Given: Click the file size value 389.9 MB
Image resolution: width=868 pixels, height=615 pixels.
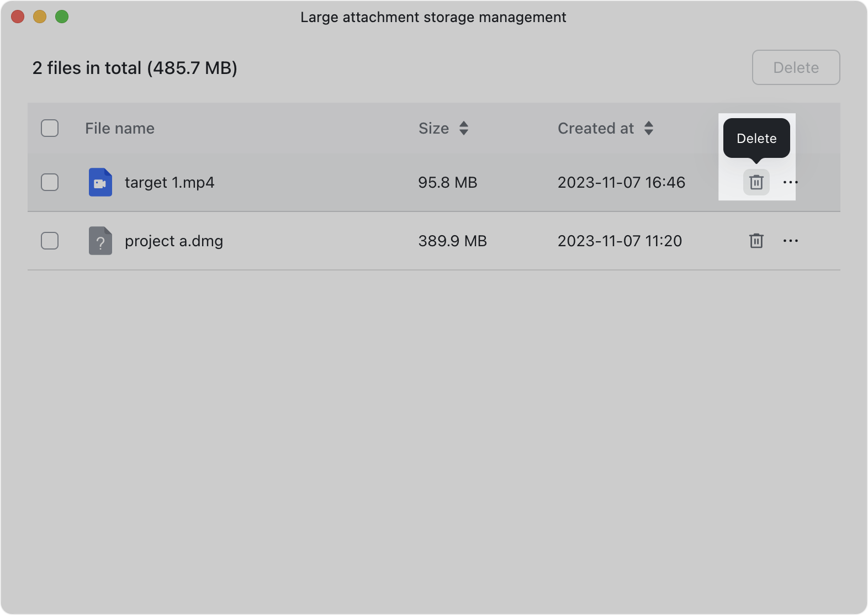Looking at the screenshot, I should click(x=452, y=241).
